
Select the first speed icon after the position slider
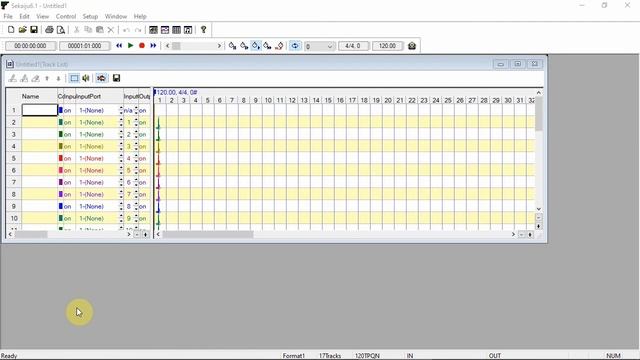pos(232,46)
